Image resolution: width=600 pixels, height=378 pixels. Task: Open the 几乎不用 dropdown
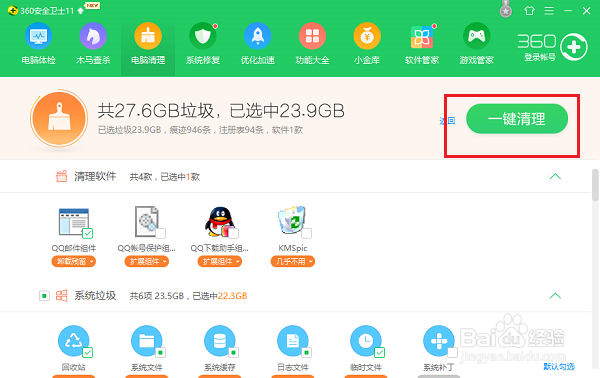[x=293, y=262]
